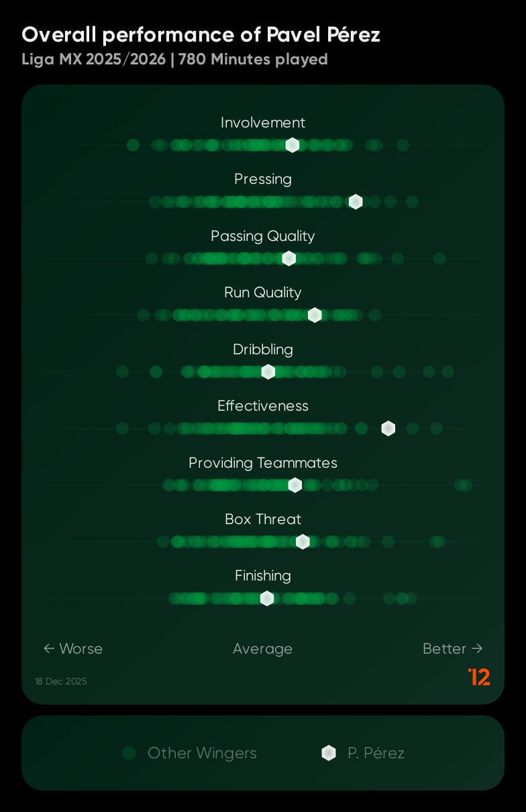The width and height of the screenshot is (526, 812).
Task: Click the Other Wingers legend label
Action: tap(202, 753)
